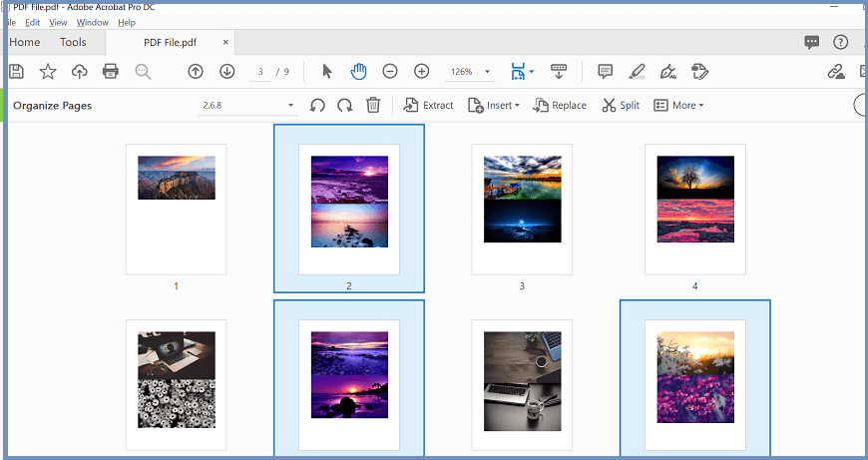Zoom in with plus icon

click(x=422, y=72)
